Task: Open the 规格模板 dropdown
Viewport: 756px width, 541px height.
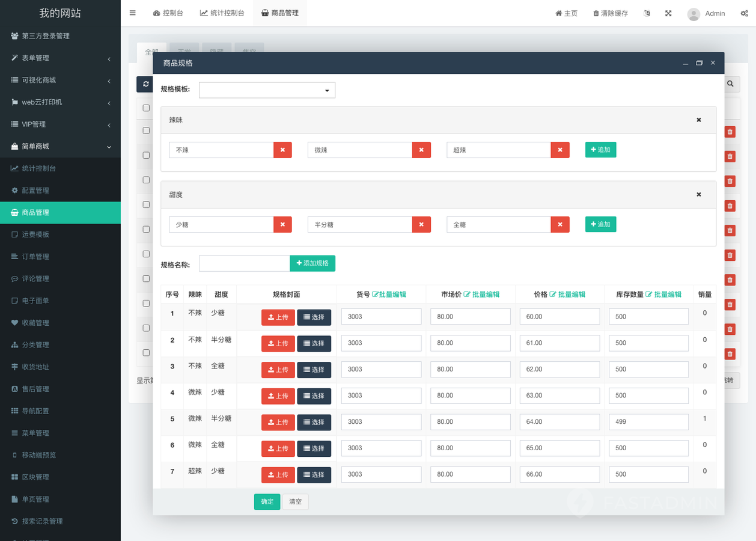Action: tap(267, 90)
